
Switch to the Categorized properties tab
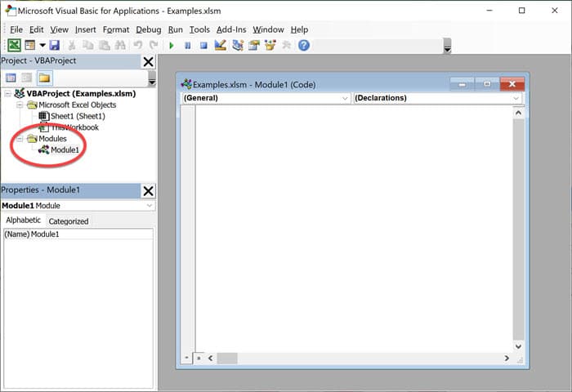(x=69, y=221)
